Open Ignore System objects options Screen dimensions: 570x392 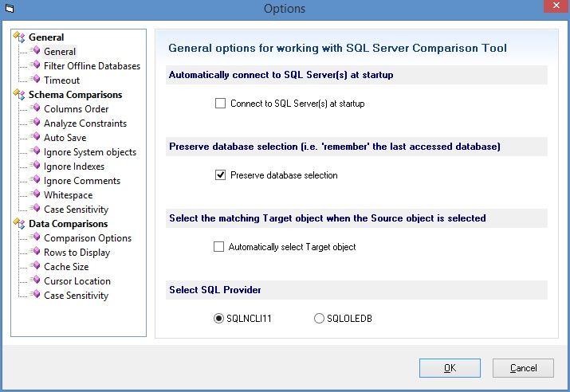[90, 152]
